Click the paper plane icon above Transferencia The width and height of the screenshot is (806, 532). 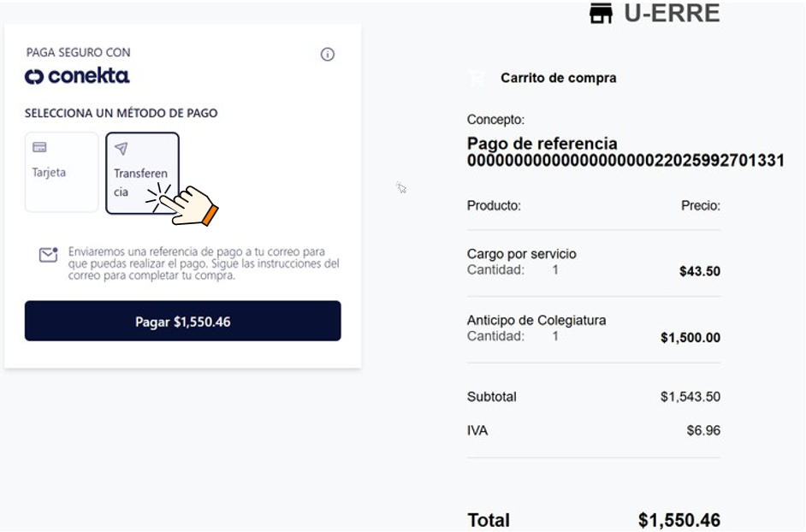pyautogui.click(x=121, y=149)
